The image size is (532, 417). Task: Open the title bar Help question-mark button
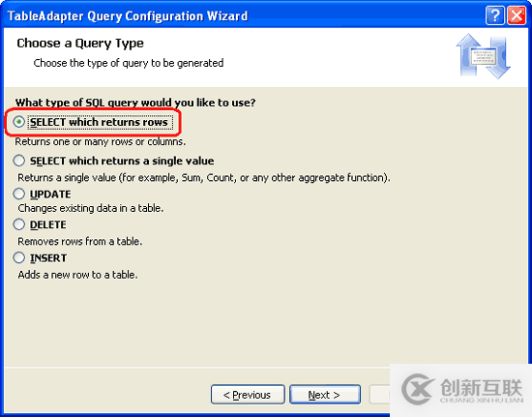coord(495,15)
